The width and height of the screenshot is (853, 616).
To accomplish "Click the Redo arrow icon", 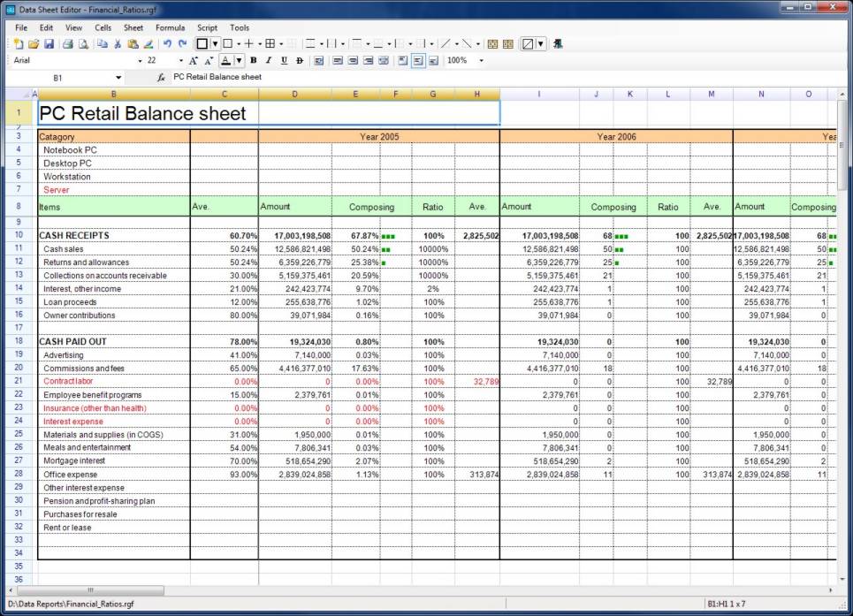I will click(182, 43).
